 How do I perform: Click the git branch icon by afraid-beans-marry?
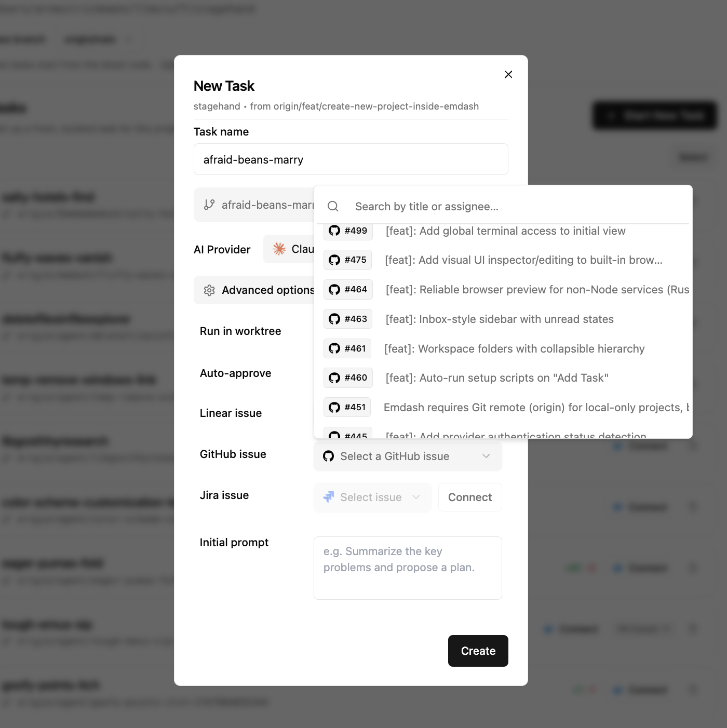click(x=209, y=205)
